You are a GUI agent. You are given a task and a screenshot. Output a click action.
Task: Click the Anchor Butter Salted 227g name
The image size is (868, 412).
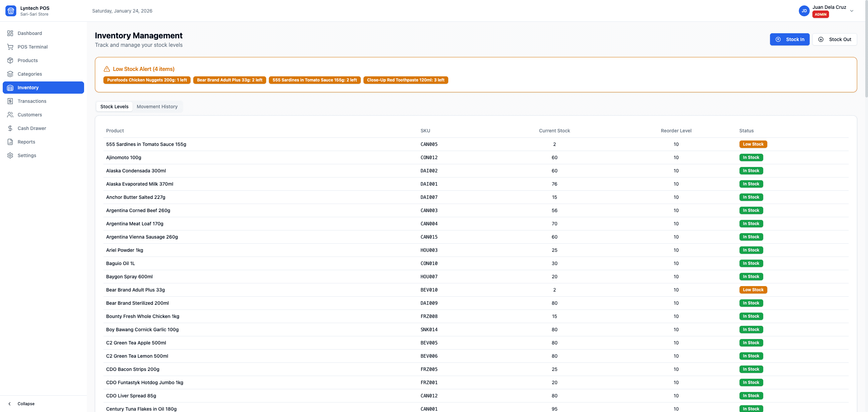click(x=136, y=197)
